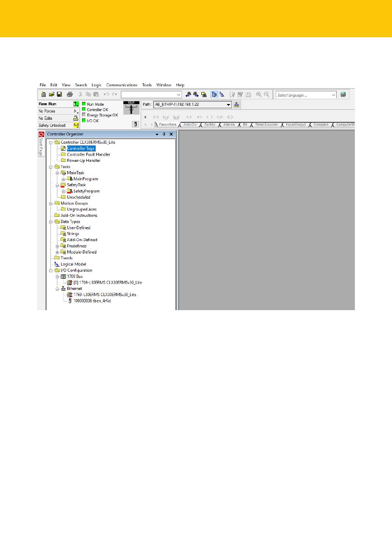The width and height of the screenshot is (392, 555).
Task: Open the Logic menu
Action: coord(97,85)
